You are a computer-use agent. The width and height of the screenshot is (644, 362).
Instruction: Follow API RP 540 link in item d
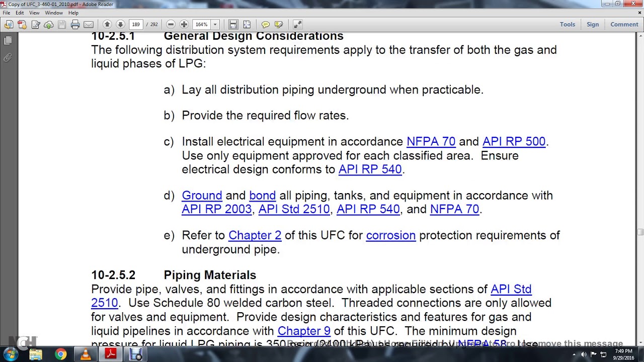pyautogui.click(x=368, y=209)
